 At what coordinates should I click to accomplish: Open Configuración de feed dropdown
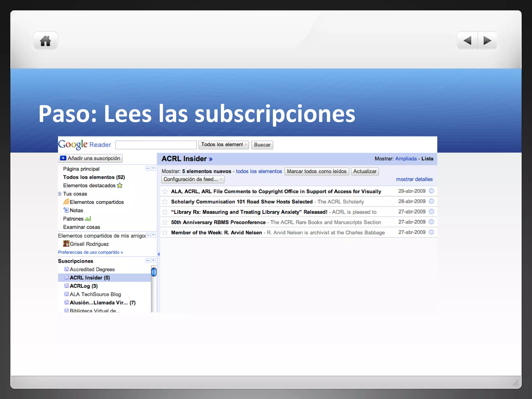[193, 179]
